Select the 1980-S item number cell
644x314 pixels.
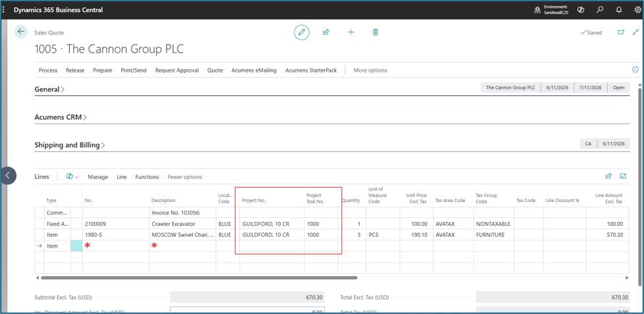click(x=116, y=235)
